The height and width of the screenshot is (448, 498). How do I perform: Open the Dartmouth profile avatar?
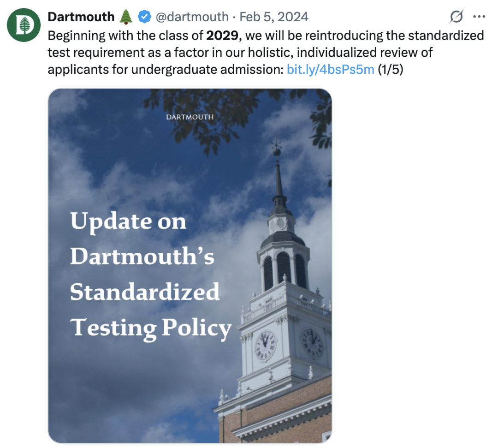24,25
